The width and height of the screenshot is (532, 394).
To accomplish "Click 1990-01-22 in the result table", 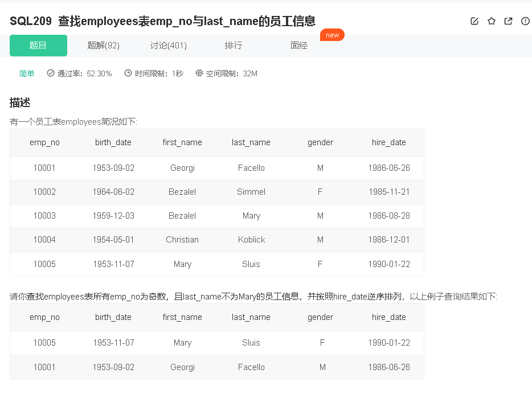I will pyautogui.click(x=389, y=343).
